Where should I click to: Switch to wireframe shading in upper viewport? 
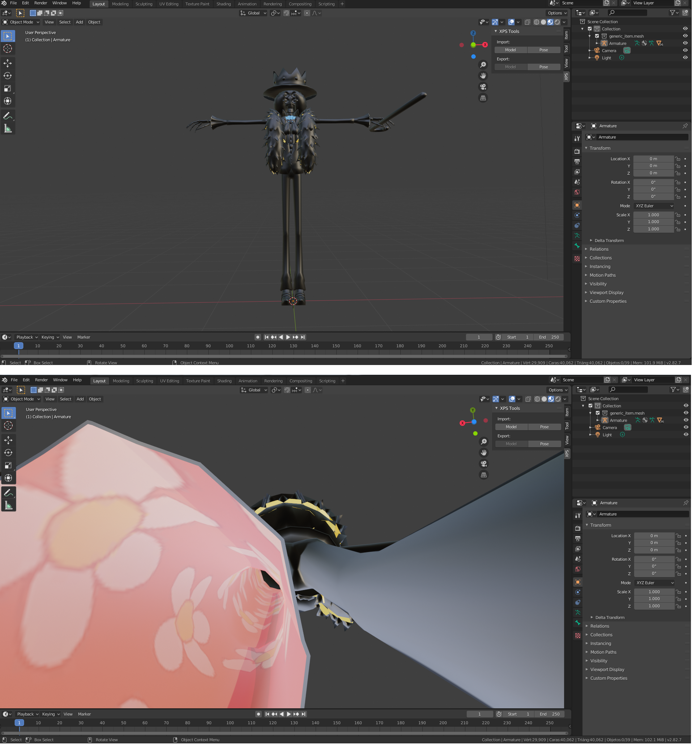(536, 22)
